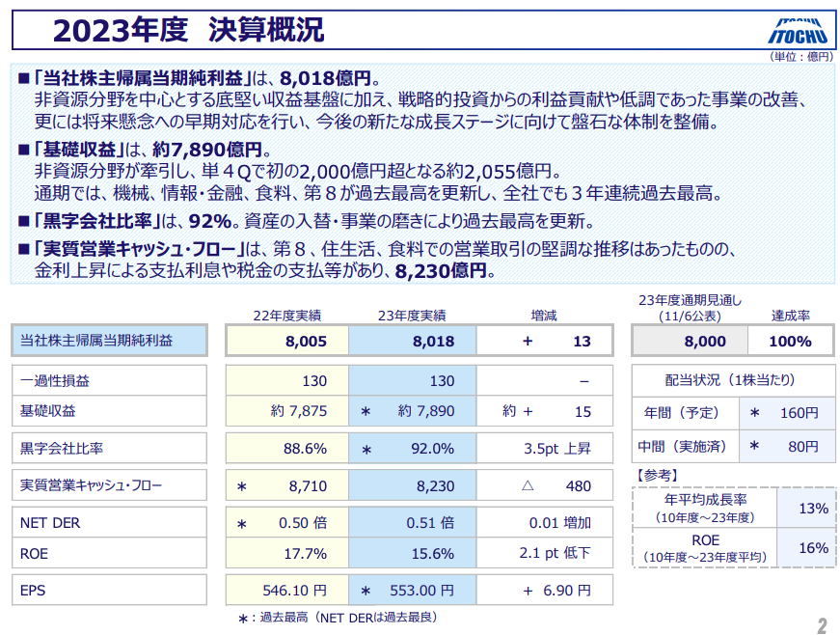Viewport: 840px width, 635px height.
Task: Click the 0.50 倍 cell
Action: pyautogui.click(x=287, y=522)
